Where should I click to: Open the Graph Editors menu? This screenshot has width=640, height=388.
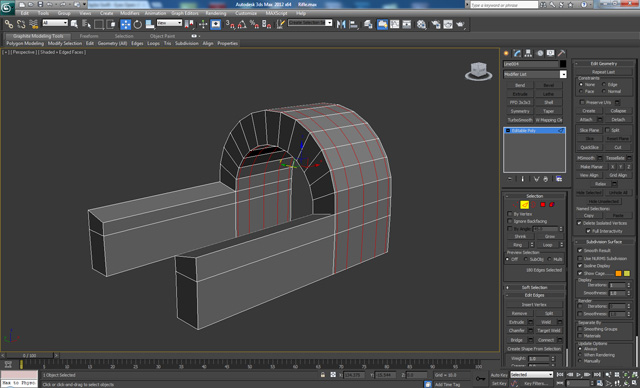pos(185,13)
